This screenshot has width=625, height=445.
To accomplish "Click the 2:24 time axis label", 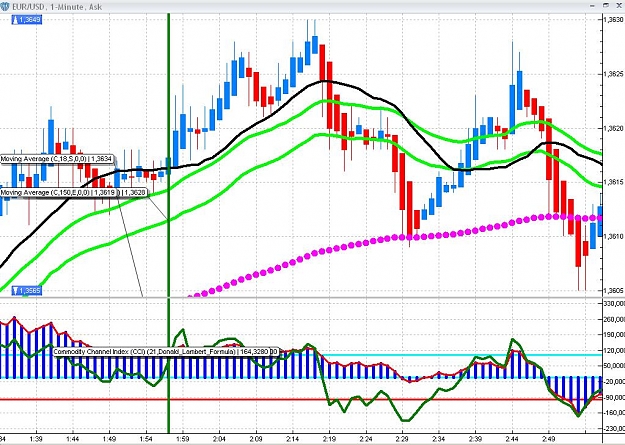I will tap(366, 439).
